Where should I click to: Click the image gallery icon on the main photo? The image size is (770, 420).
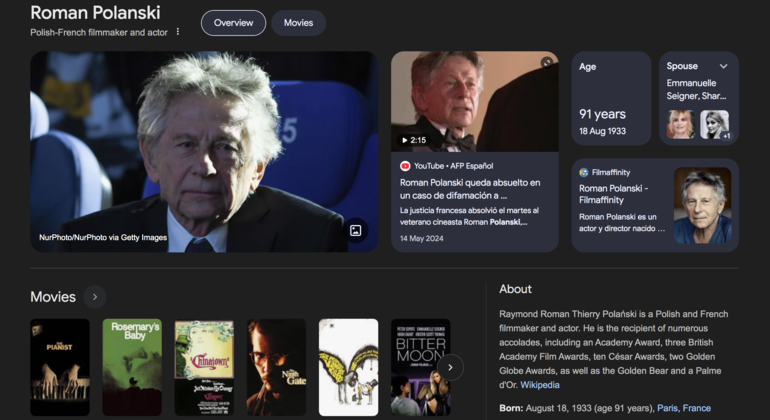[356, 230]
